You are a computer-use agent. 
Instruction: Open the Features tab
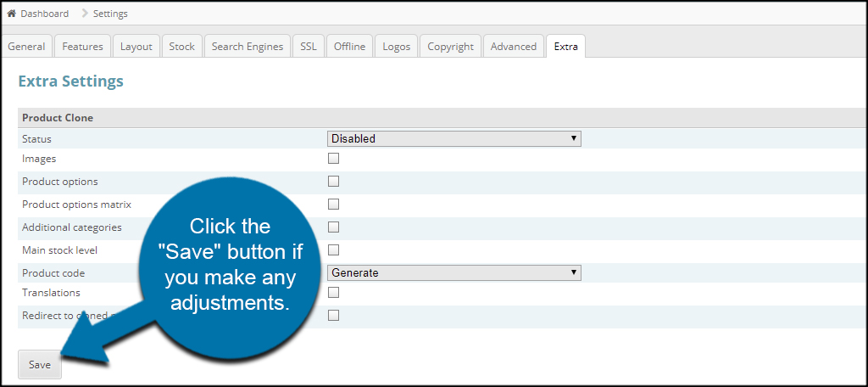pos(82,47)
